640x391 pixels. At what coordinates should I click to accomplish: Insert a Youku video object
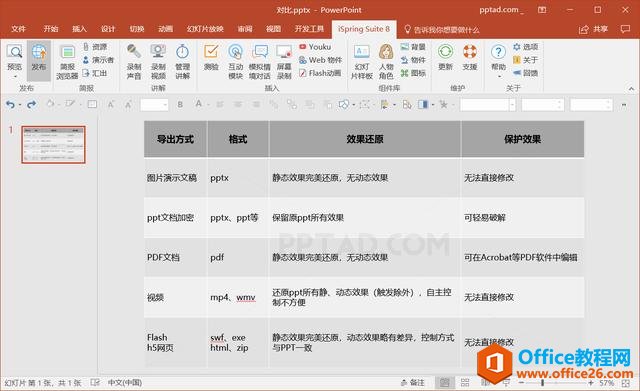[315, 47]
